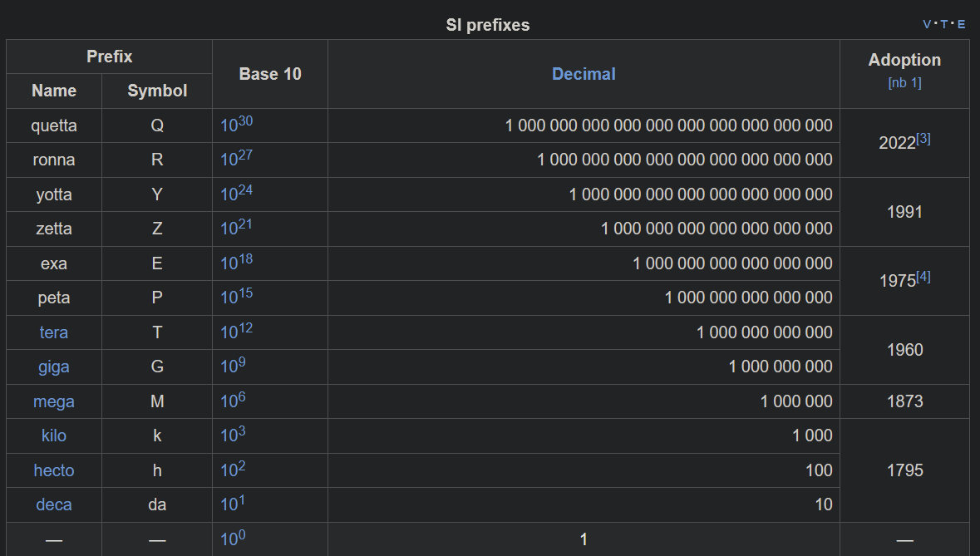Click the decimal value '1 000 000 000 000'
Screen dimensions: 980x556
click(765, 332)
